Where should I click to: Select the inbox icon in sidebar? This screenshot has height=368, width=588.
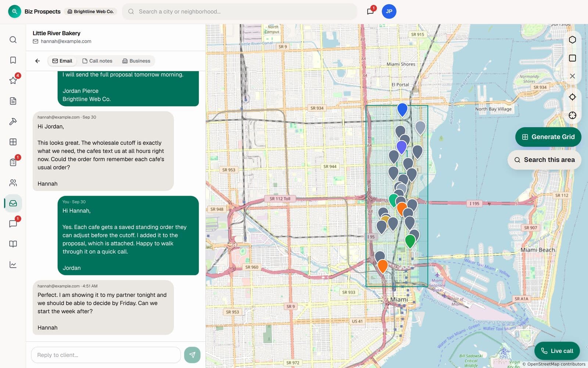tap(13, 203)
